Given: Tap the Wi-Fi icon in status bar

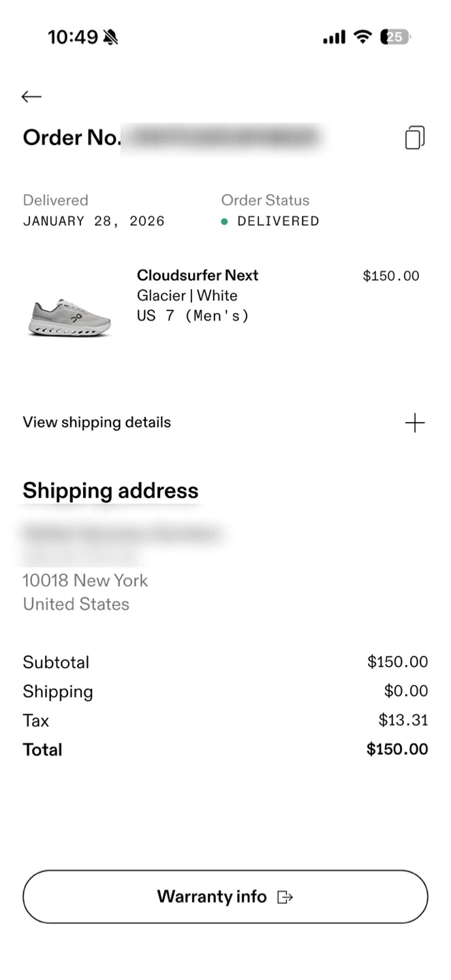Looking at the screenshot, I should click(364, 37).
